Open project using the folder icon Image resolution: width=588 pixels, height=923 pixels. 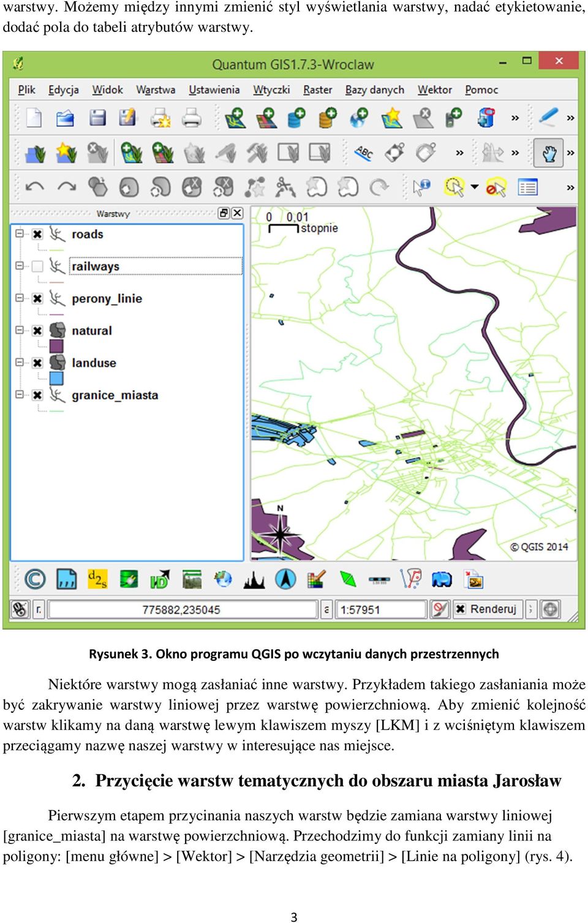65,118
